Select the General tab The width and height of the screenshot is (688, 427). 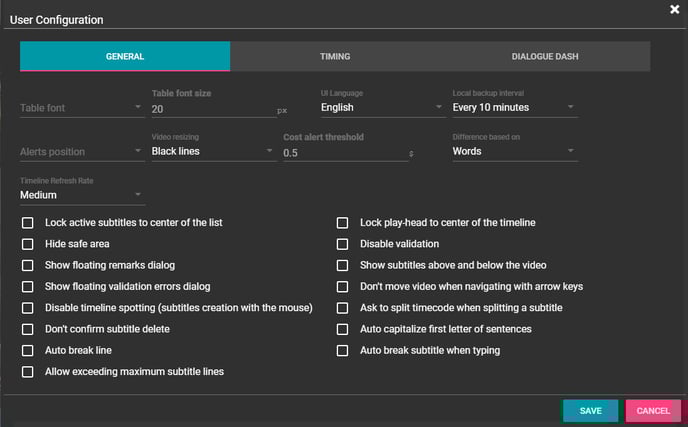coord(125,57)
